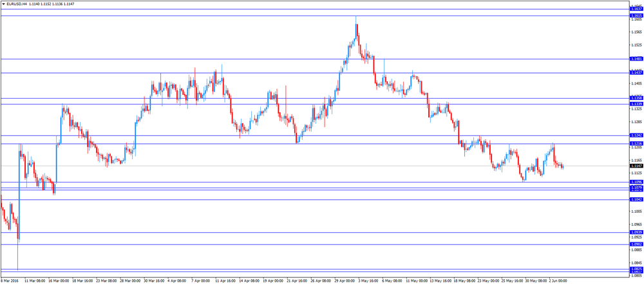Click the 3 May 16:00 time label
This screenshot has width=644, height=285.
[368, 281]
